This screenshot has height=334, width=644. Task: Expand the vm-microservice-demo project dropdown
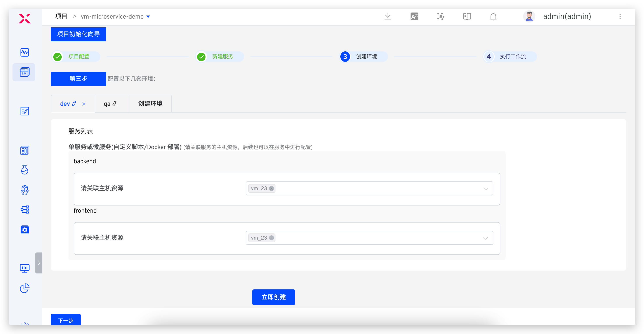148,16
